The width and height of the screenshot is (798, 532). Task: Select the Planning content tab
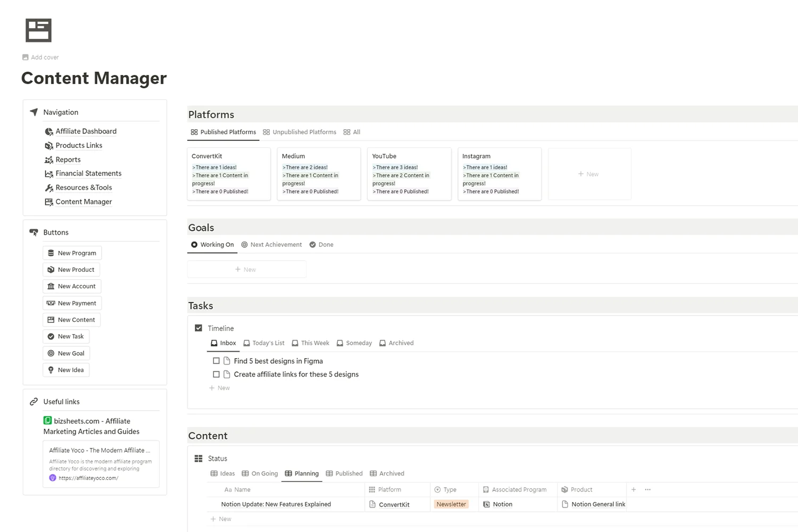point(302,473)
